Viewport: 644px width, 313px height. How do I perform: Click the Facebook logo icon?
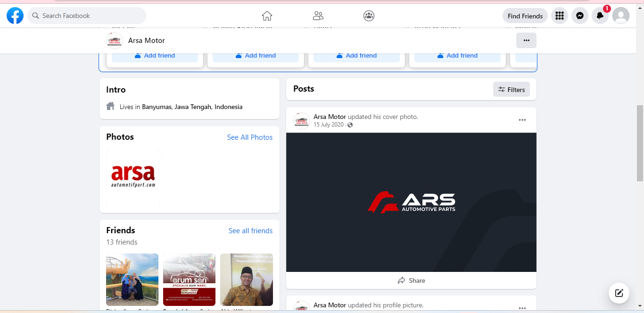pyautogui.click(x=15, y=16)
